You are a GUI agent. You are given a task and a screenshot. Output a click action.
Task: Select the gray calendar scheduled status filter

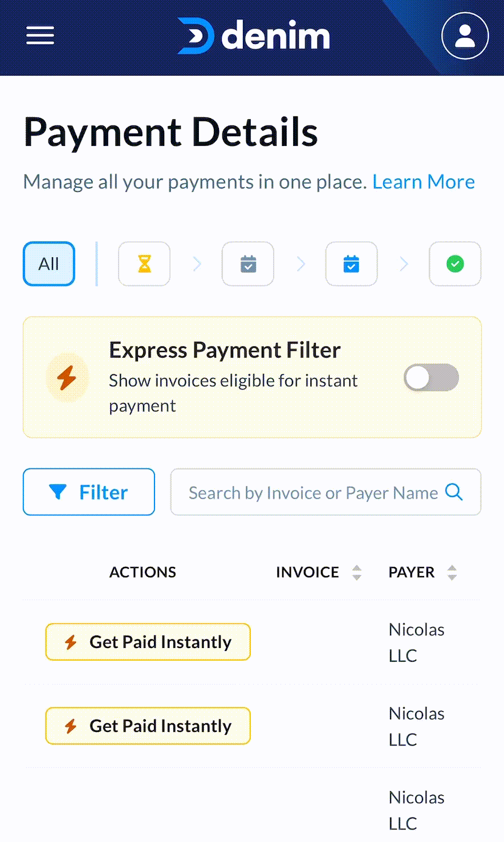click(x=248, y=264)
